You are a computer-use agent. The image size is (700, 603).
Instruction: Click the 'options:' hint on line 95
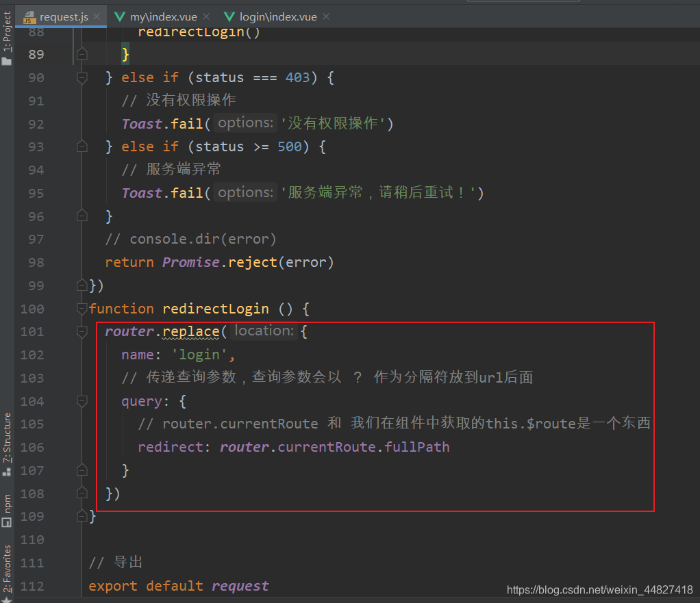point(245,192)
